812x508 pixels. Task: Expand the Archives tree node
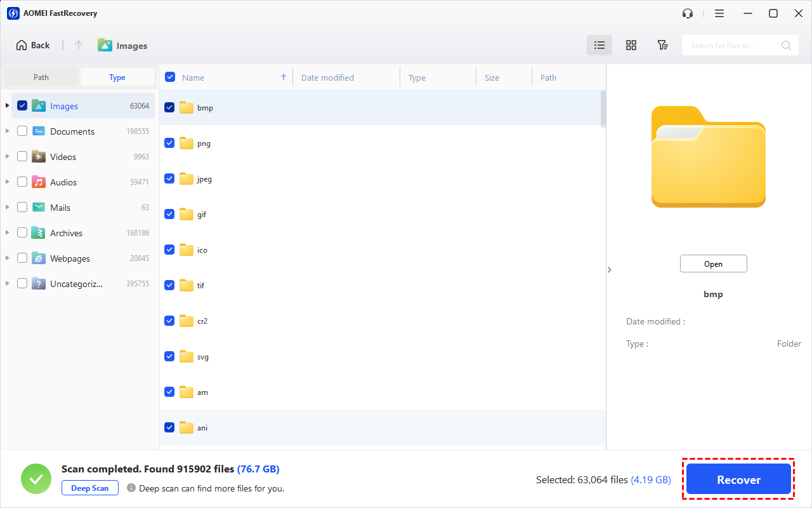click(8, 232)
